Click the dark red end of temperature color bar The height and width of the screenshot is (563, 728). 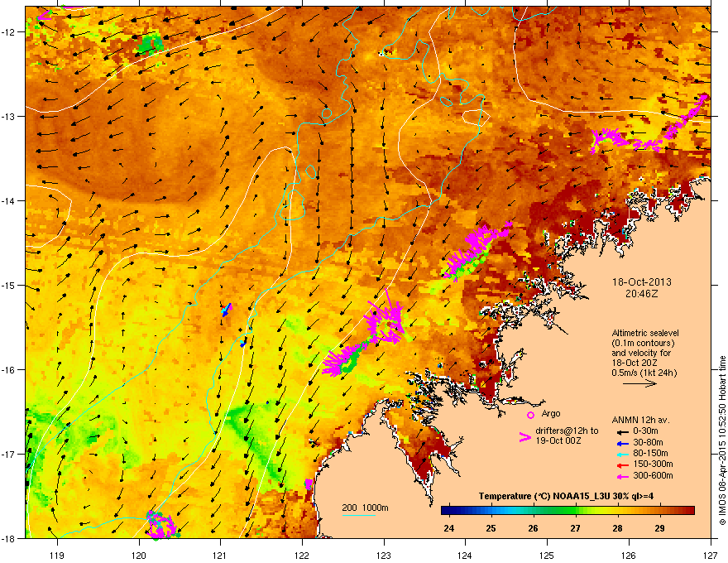[688, 511]
